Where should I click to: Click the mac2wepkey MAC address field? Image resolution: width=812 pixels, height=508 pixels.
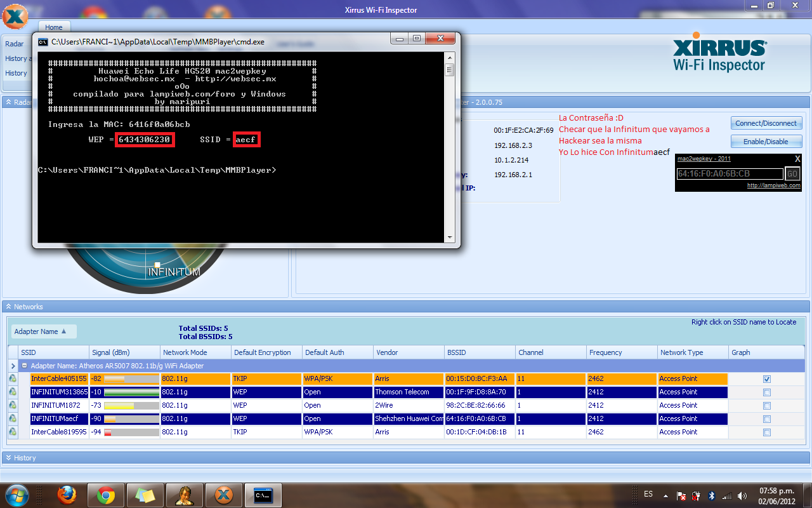point(730,174)
